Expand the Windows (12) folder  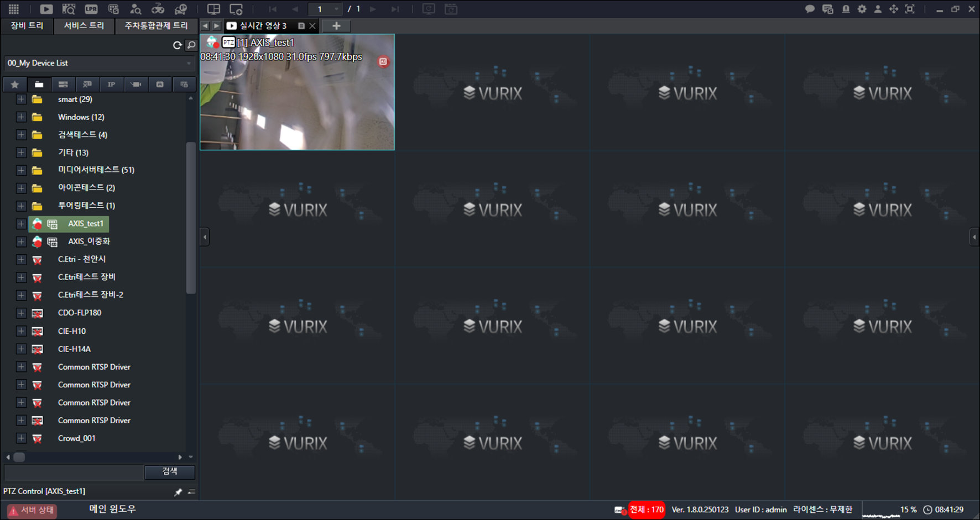21,117
